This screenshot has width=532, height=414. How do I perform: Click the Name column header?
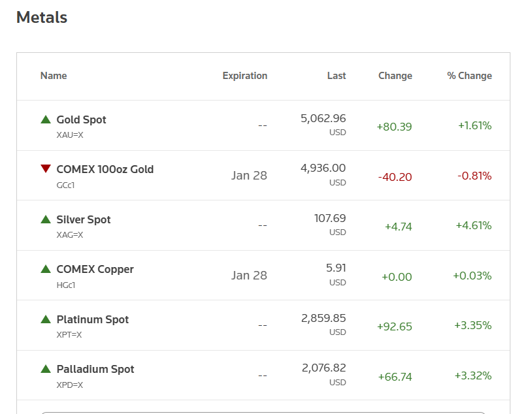tap(54, 76)
